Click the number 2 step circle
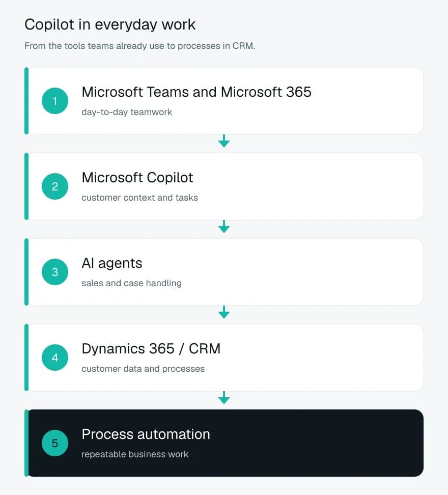The height and width of the screenshot is (495, 448). (55, 186)
